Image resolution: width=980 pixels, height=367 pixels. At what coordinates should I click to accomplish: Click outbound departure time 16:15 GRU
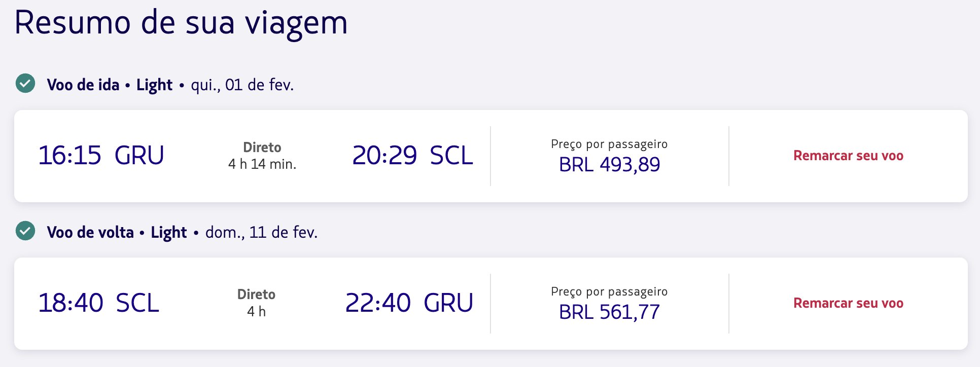(101, 155)
